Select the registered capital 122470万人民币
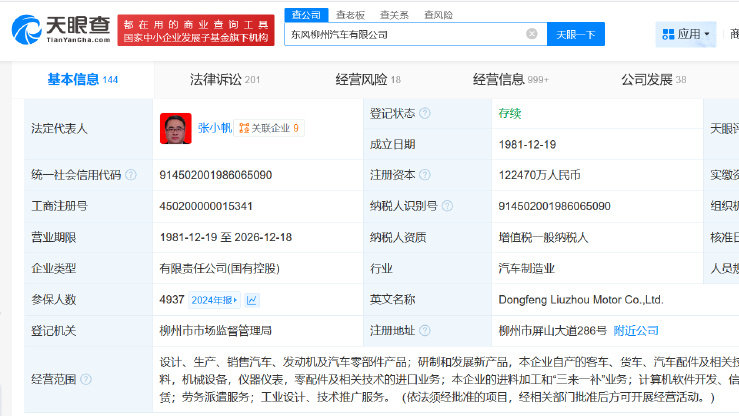 point(539,175)
